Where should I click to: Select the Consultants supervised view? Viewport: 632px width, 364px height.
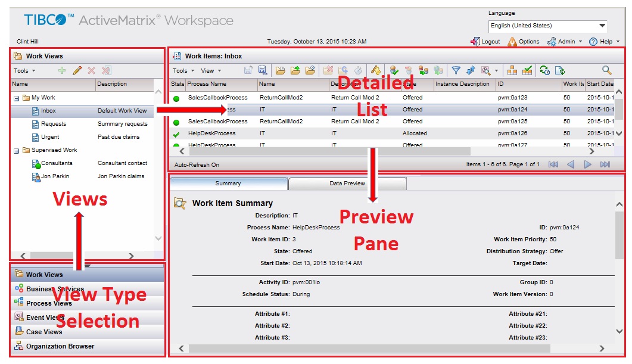click(82, 163)
